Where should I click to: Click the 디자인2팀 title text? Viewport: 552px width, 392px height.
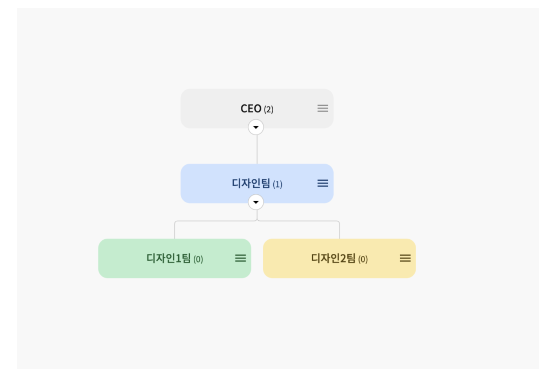click(x=333, y=258)
